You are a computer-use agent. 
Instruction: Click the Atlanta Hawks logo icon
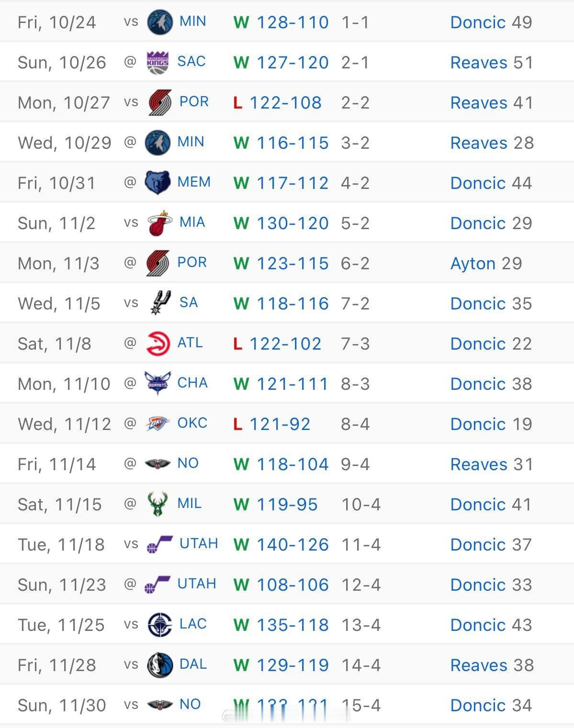point(158,343)
